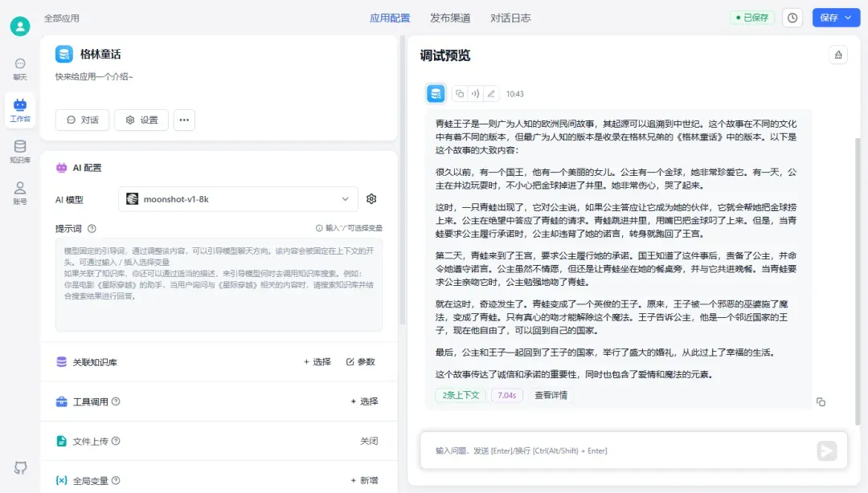
Task: Click the send message arrow button
Action: tap(827, 451)
